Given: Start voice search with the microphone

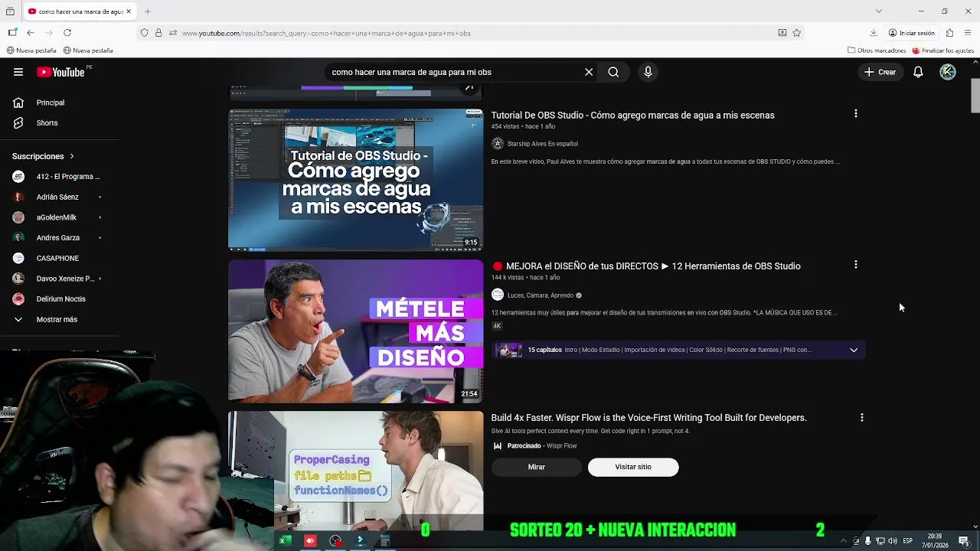Looking at the screenshot, I should tap(648, 72).
